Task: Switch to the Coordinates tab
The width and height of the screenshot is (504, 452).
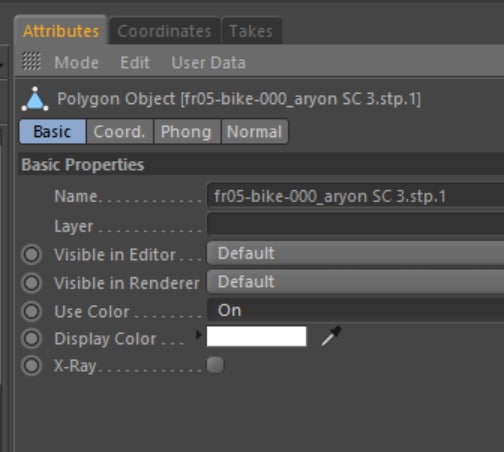Action: click(164, 31)
